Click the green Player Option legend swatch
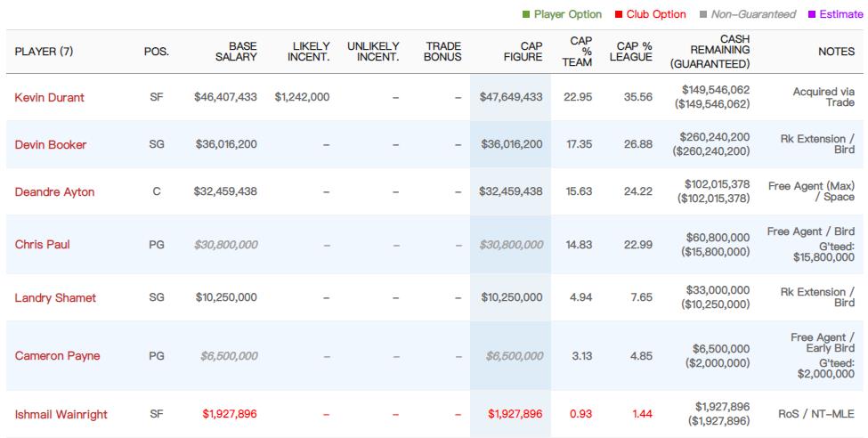 click(527, 14)
